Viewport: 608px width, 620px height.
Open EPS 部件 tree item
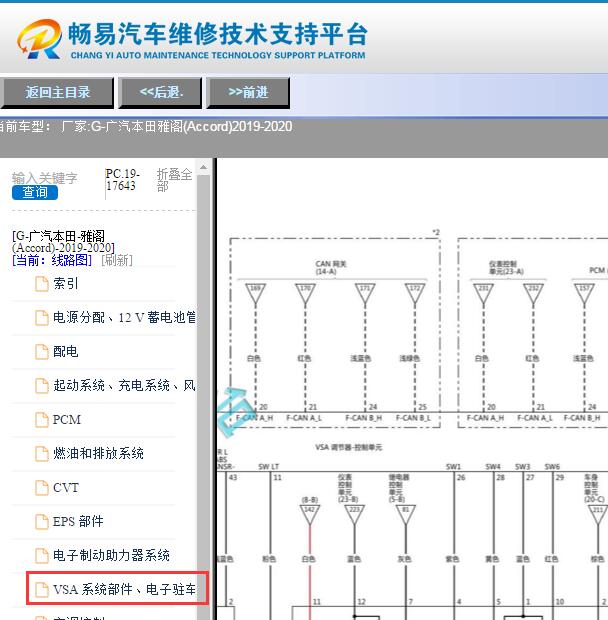[x=78, y=521]
